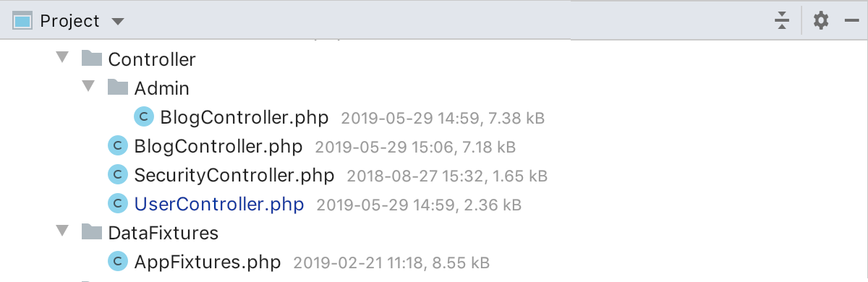This screenshot has height=282, width=868.
Task: Select the Admin folder icon
Action: point(117,87)
